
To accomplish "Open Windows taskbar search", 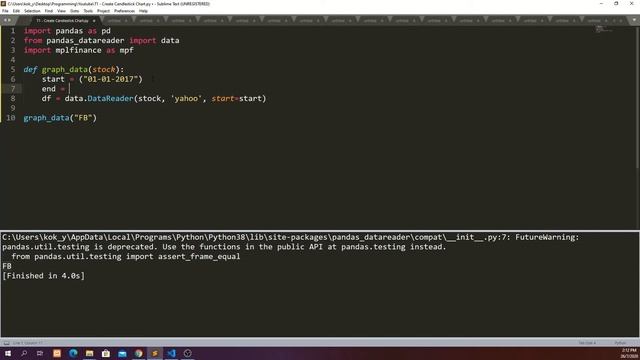I will click(x=24, y=353).
